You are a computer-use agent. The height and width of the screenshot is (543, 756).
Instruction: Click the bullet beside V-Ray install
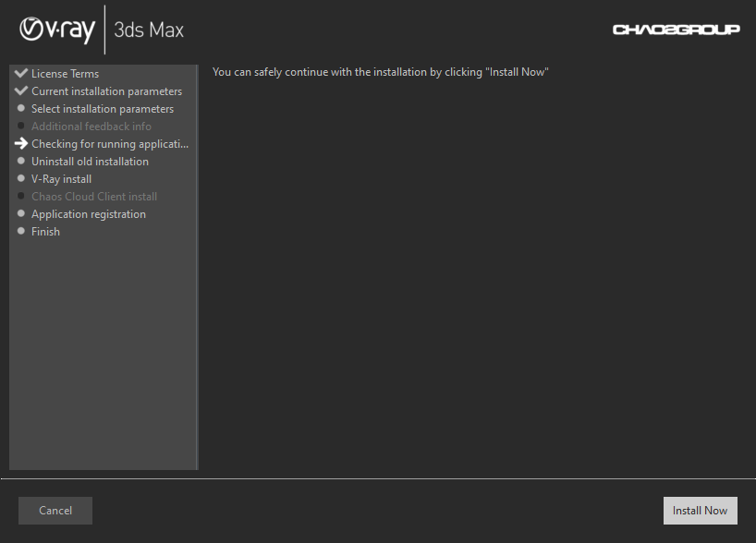(x=20, y=178)
